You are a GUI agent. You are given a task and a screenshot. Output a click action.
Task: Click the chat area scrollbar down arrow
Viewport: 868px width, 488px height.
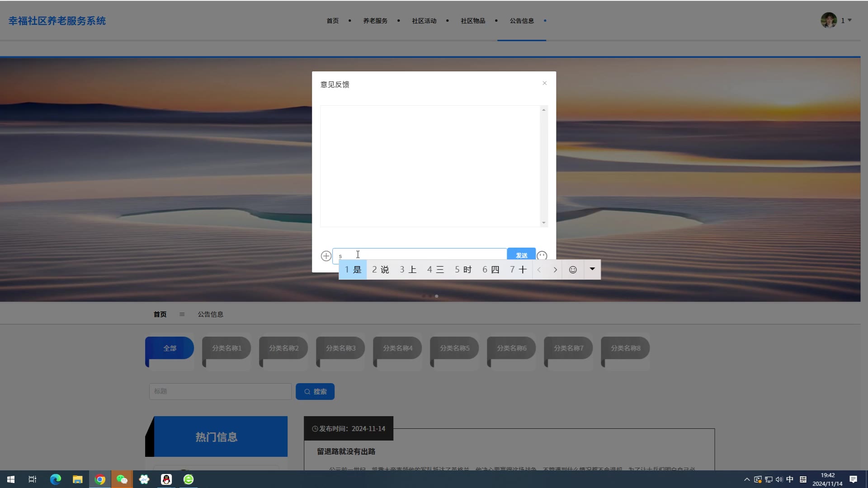click(x=544, y=223)
